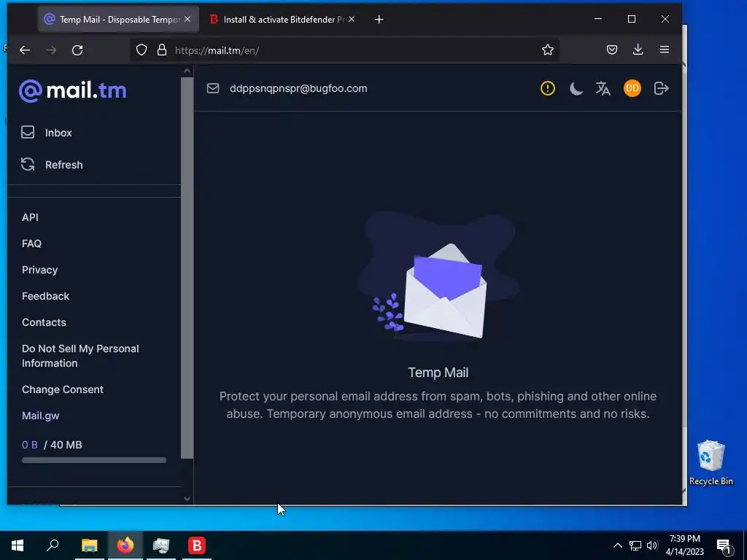Screen dimensions: 747x560
Task: Copy the ddppsnqpnspr@bugfoo.com address text
Action: point(298,88)
